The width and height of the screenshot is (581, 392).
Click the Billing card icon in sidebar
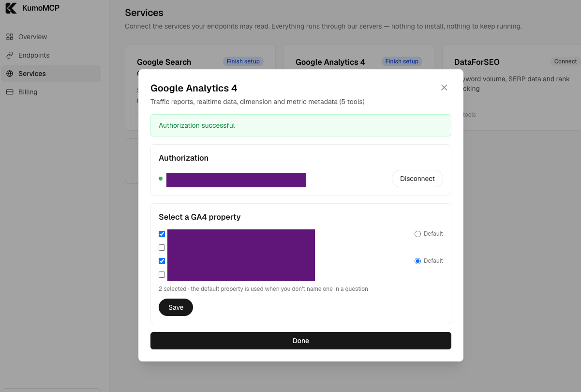pyautogui.click(x=10, y=92)
